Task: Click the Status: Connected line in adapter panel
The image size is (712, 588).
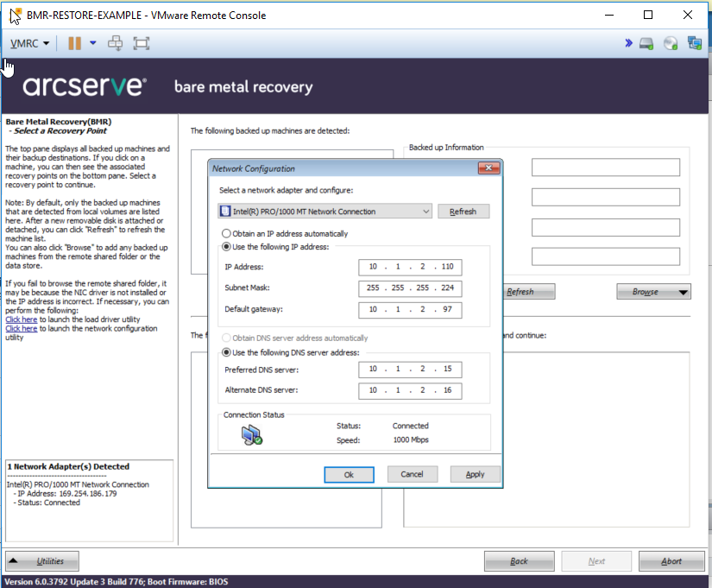Action: point(48,503)
